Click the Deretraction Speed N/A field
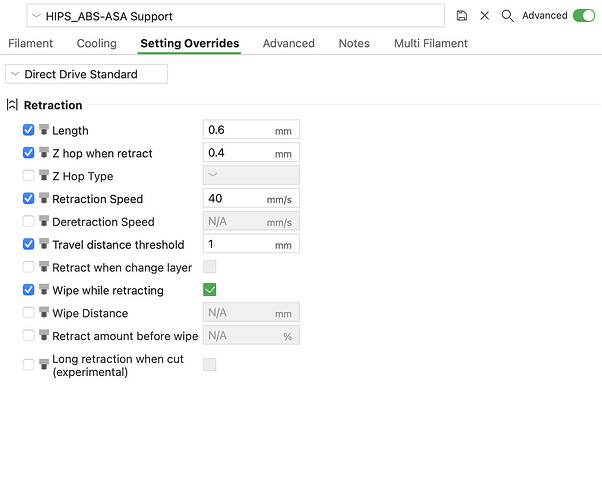This screenshot has width=602, height=500. 251,221
